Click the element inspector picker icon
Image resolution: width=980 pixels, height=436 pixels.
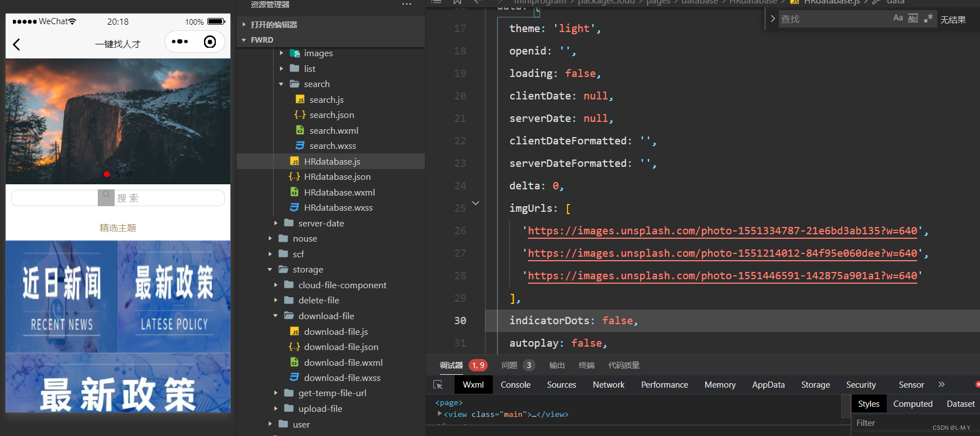coord(438,385)
